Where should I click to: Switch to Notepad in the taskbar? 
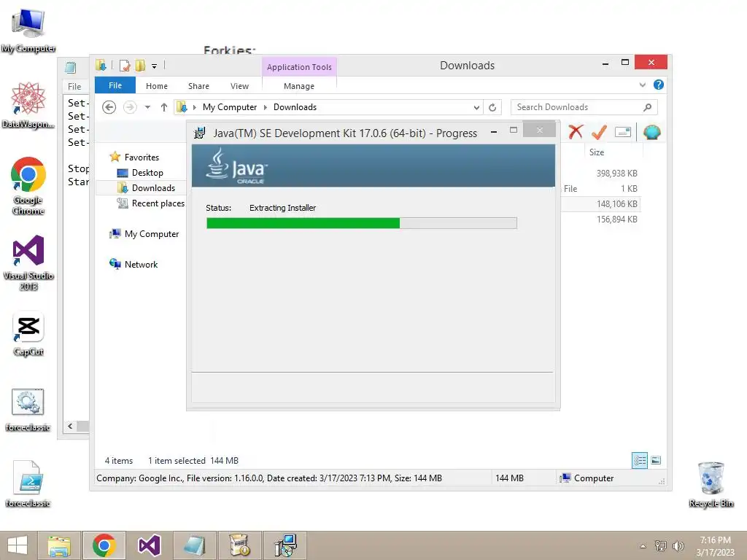click(x=194, y=545)
